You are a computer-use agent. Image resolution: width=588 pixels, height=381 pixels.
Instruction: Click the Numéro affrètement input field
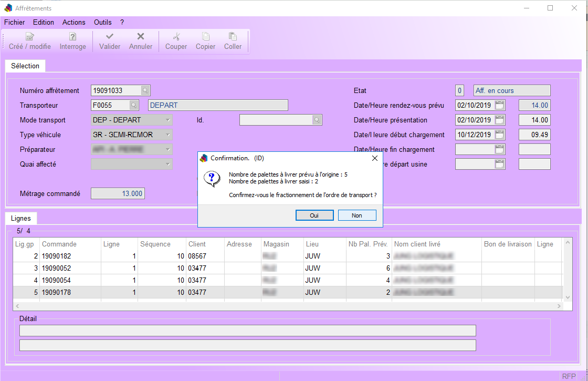[x=116, y=90]
